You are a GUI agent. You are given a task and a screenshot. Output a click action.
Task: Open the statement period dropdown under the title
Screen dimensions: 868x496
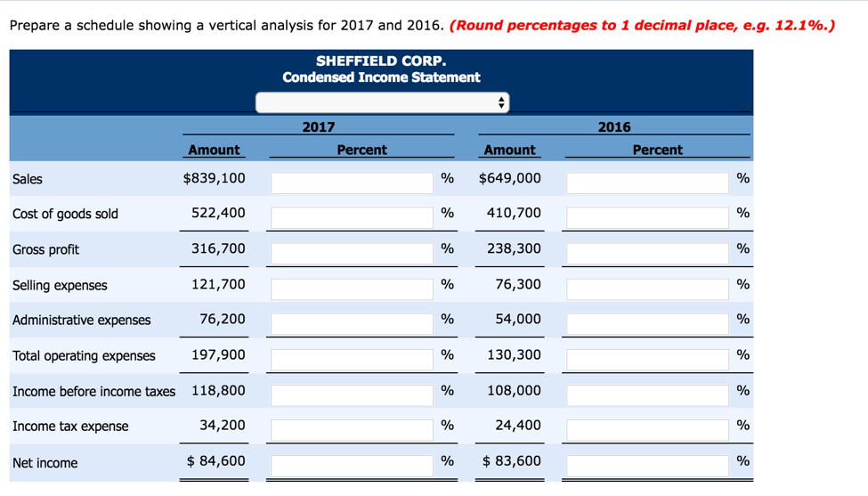pos(382,102)
